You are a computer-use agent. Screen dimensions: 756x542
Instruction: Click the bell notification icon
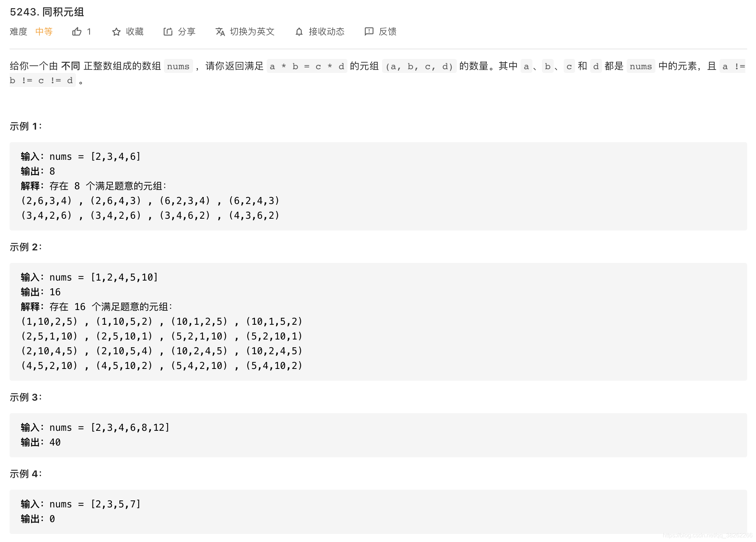click(x=299, y=32)
